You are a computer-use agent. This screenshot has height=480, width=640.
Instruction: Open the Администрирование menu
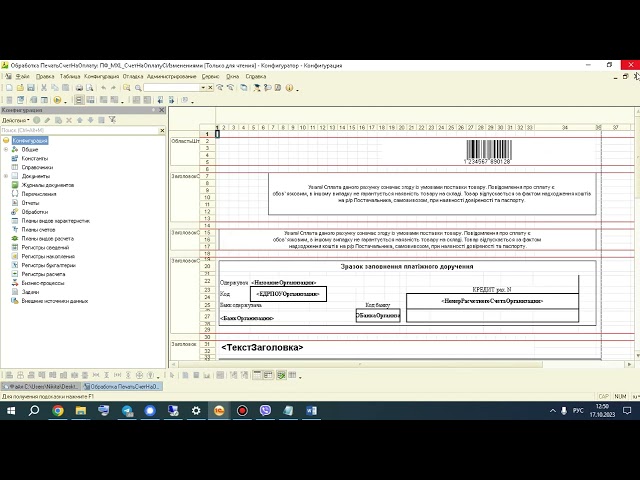pos(171,76)
